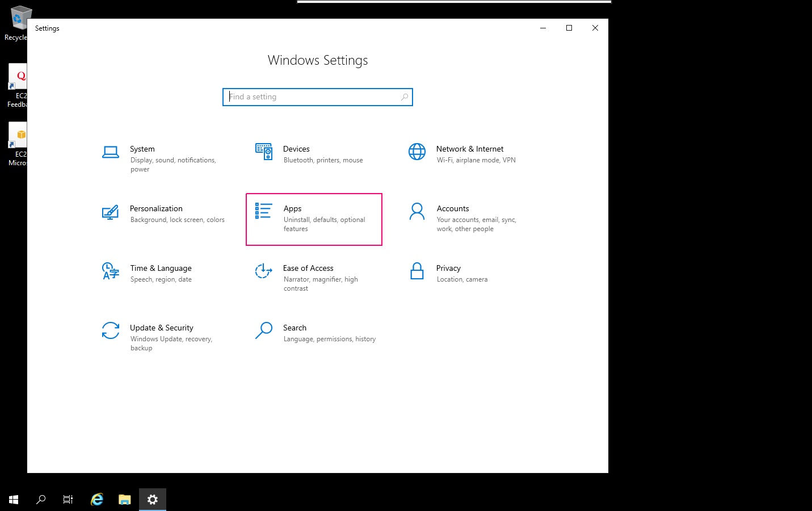This screenshot has height=511, width=812.
Task: Click 'Bluetooth, printers, mouse' description
Action: (x=323, y=160)
